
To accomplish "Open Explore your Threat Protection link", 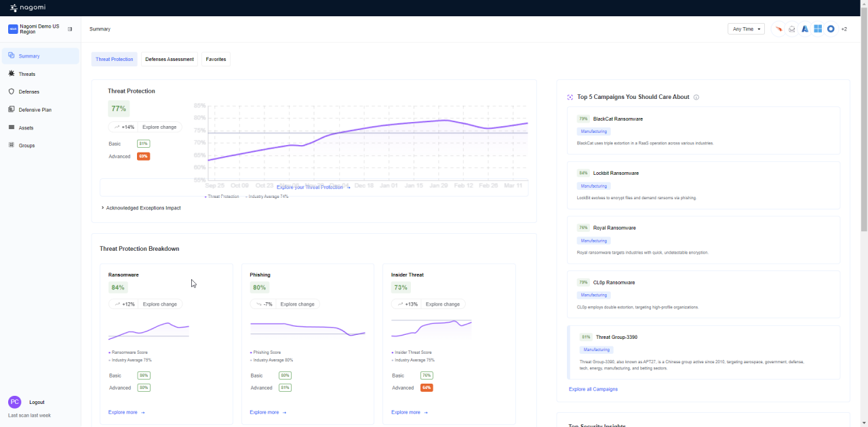I will click(313, 187).
